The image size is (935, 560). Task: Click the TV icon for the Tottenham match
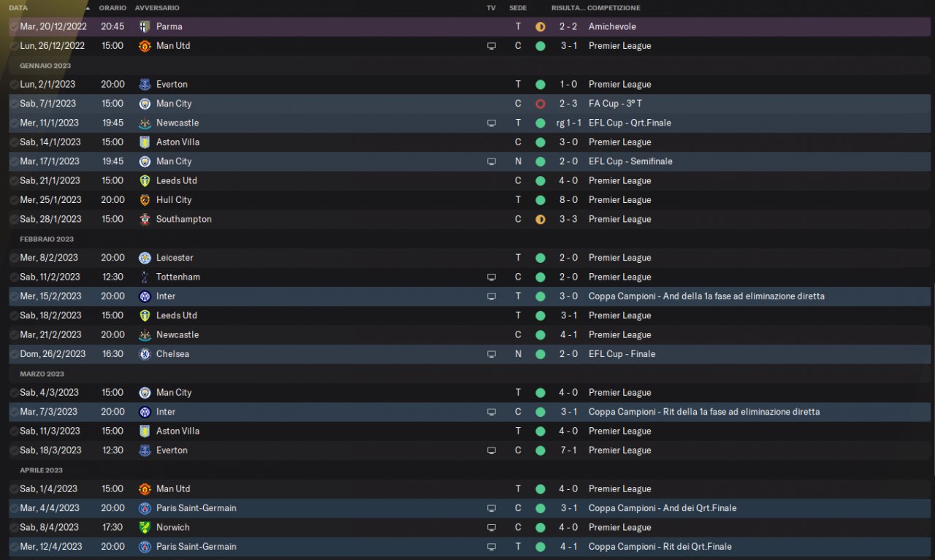click(492, 277)
